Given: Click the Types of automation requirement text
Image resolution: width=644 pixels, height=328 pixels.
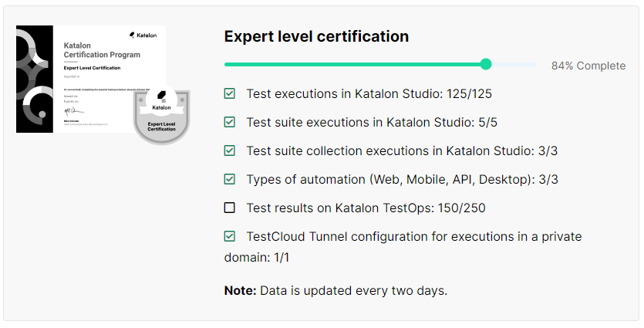Looking at the screenshot, I should pyautogui.click(x=402, y=179).
